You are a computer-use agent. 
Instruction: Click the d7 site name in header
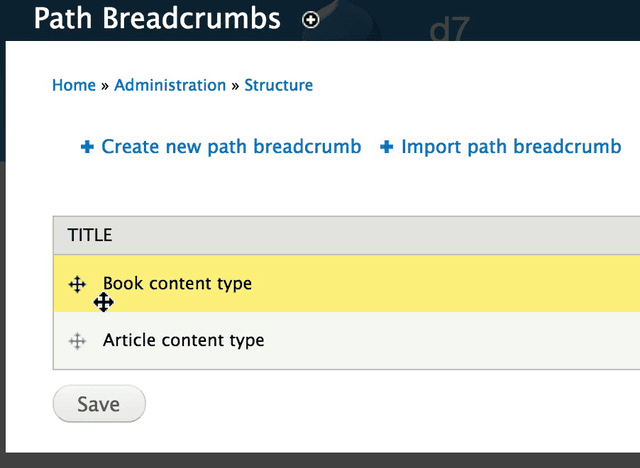(x=449, y=30)
